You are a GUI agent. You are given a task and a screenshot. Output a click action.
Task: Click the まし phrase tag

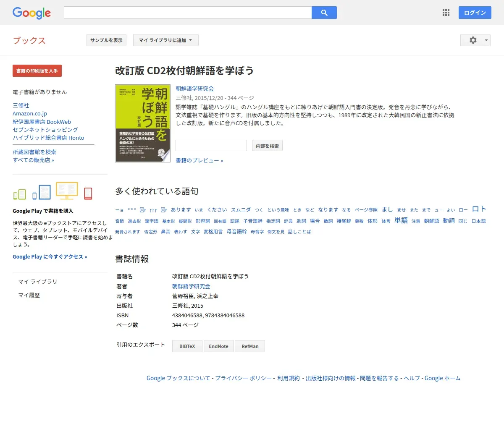tap(387, 209)
